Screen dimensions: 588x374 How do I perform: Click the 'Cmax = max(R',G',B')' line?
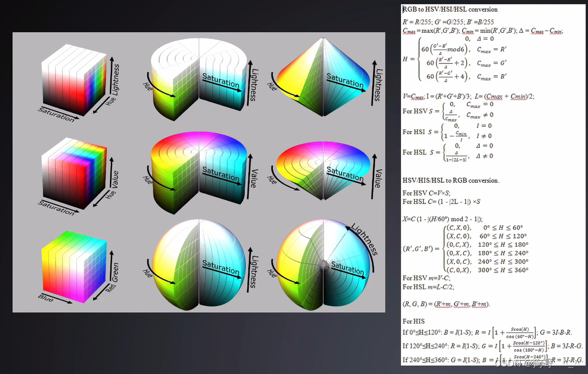click(483, 31)
